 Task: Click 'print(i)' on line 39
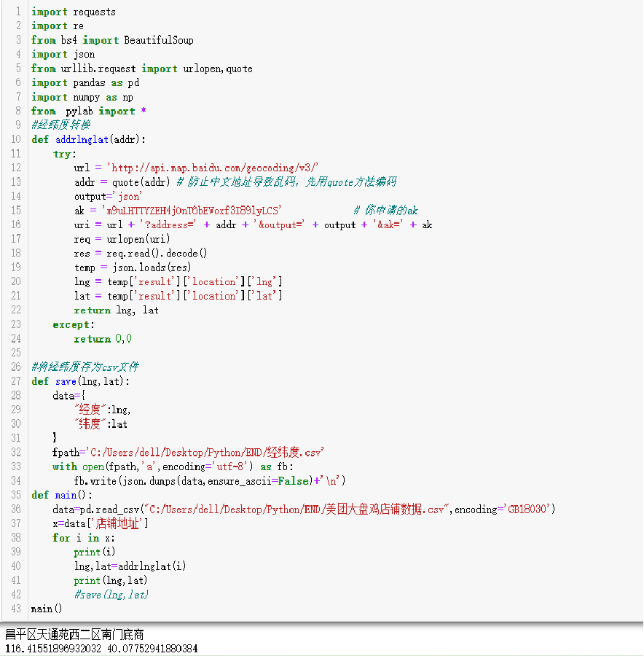click(95, 552)
